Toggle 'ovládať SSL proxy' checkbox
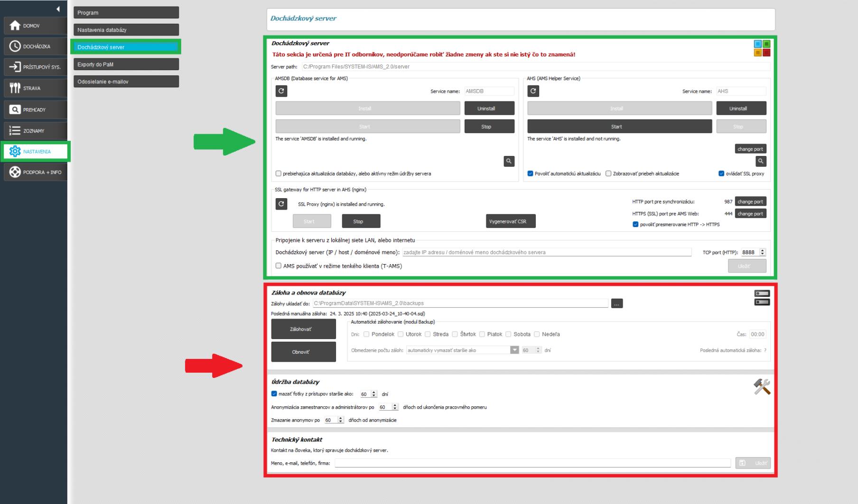The image size is (858, 504). click(x=721, y=174)
